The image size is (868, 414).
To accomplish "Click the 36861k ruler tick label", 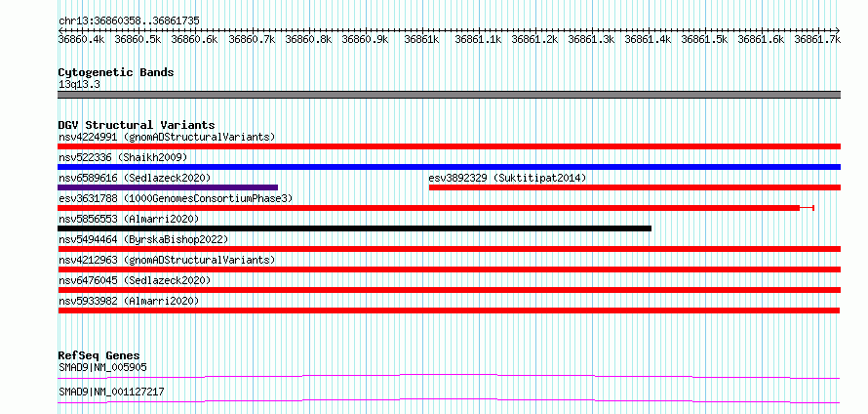I will tap(422, 39).
